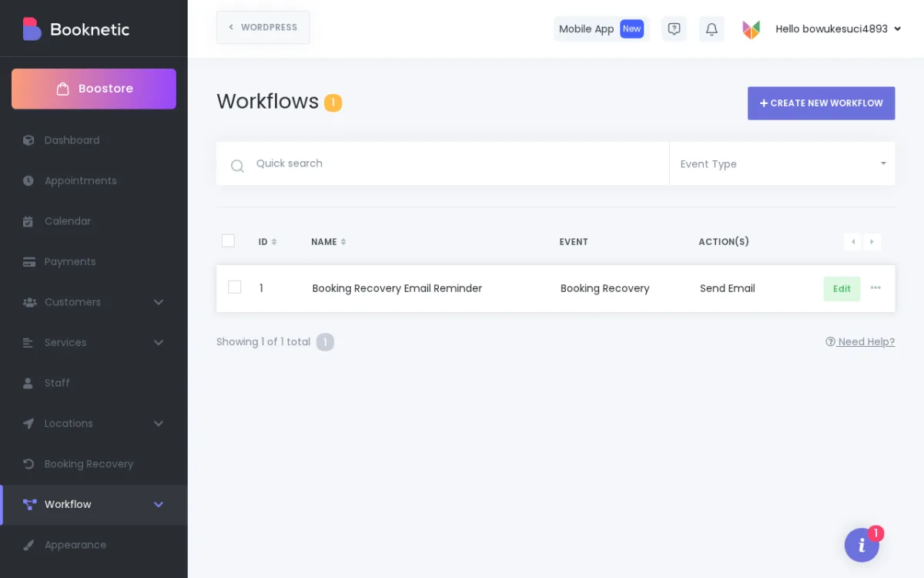This screenshot has width=924, height=578.
Task: Open the Boostore button
Action: click(x=94, y=89)
